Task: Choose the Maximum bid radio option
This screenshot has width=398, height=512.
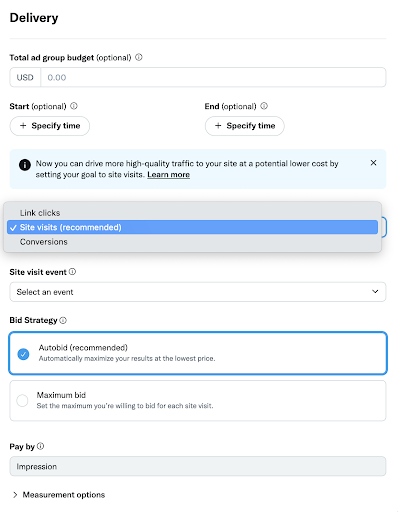Action: pyautogui.click(x=22, y=400)
